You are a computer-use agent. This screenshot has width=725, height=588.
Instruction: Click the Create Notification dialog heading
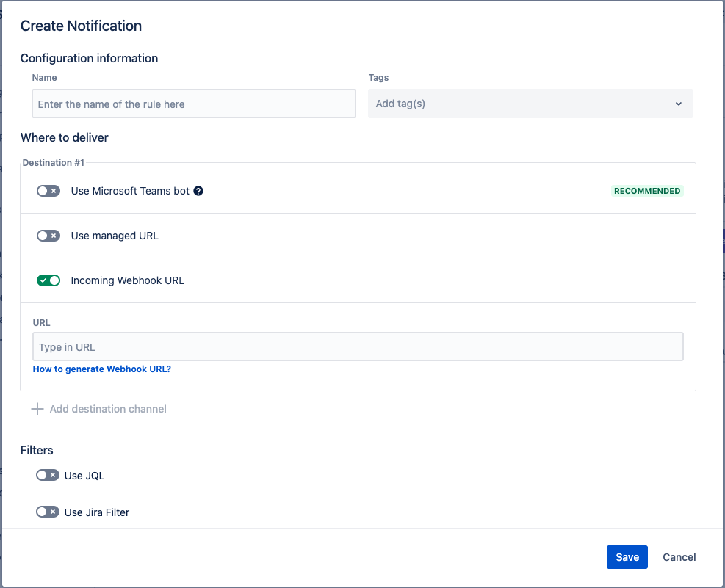tap(81, 26)
